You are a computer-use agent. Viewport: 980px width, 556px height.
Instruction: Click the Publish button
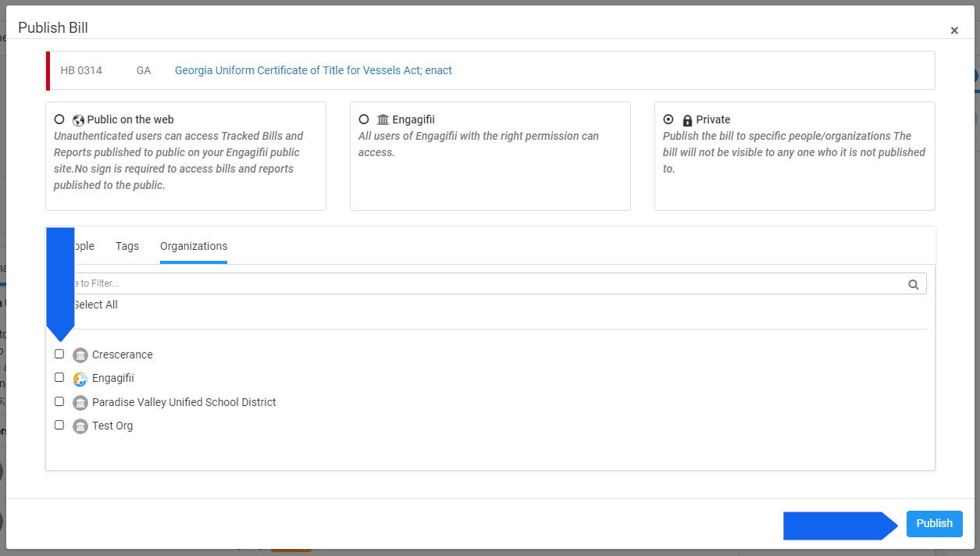[935, 524]
